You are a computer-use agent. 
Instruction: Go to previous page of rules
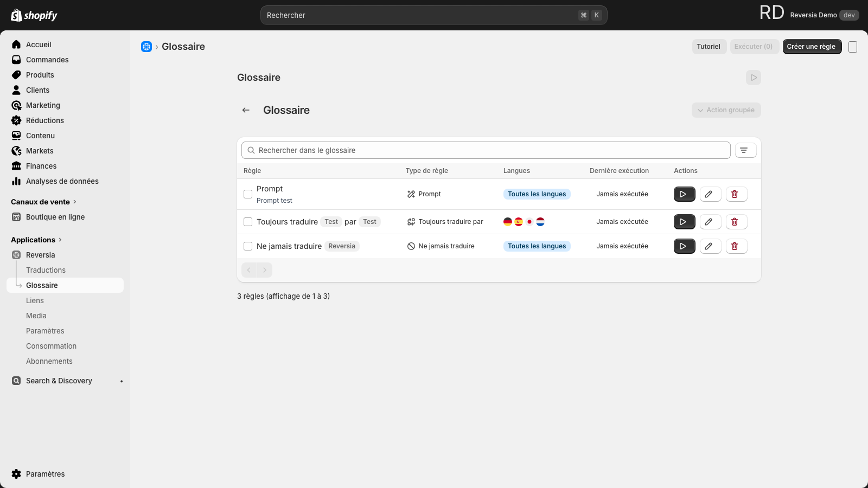[x=249, y=270]
